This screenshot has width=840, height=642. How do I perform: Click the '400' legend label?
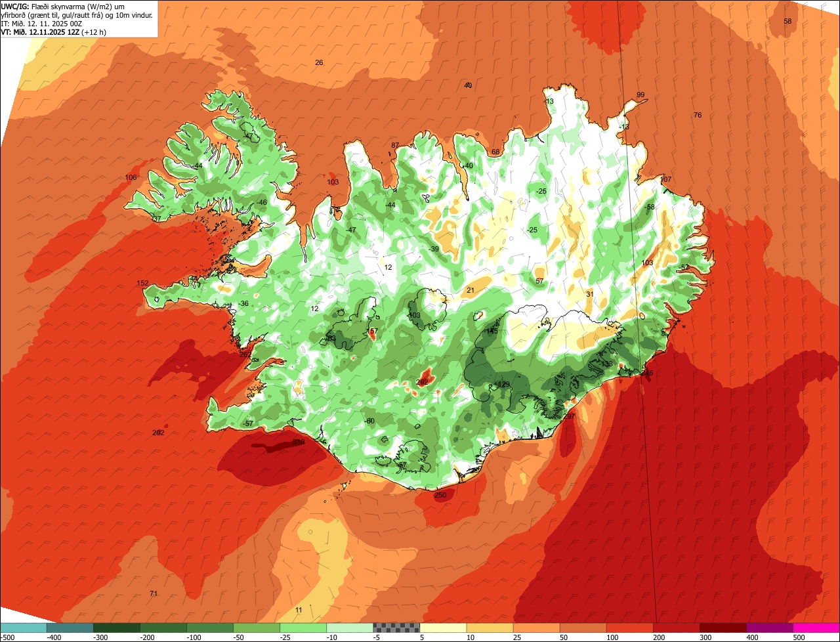[753, 637]
